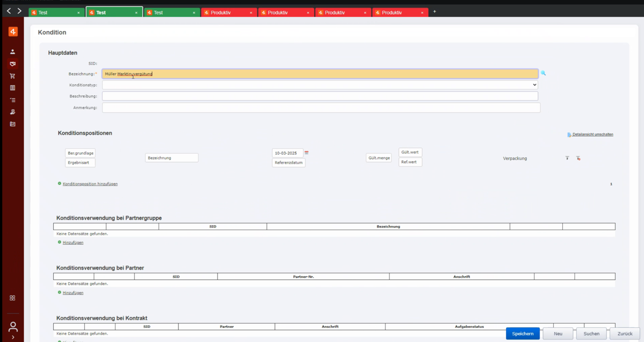Click the handshake icon in the sidebar
The image size is (644, 342).
click(x=13, y=64)
